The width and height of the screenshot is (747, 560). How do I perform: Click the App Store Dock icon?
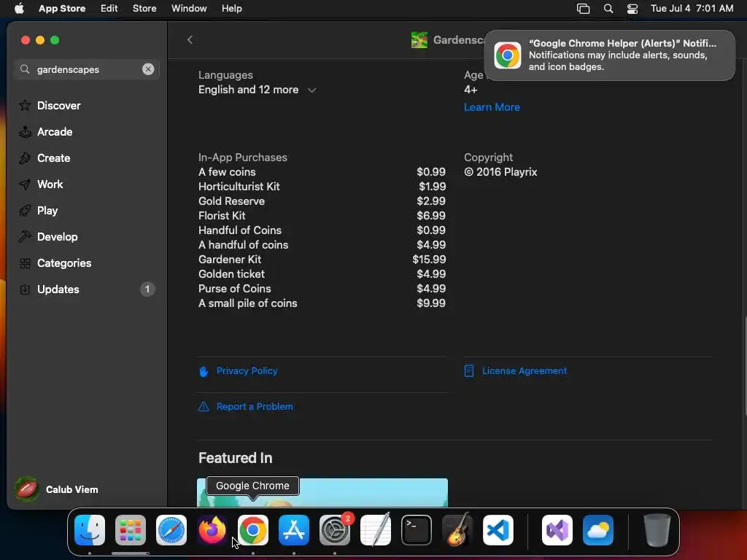point(294,530)
